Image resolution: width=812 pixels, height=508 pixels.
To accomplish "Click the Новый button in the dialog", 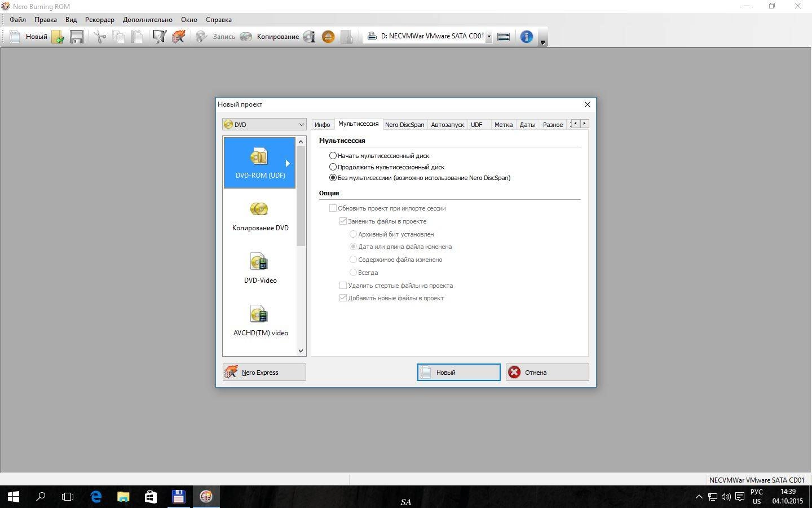I will coord(458,372).
